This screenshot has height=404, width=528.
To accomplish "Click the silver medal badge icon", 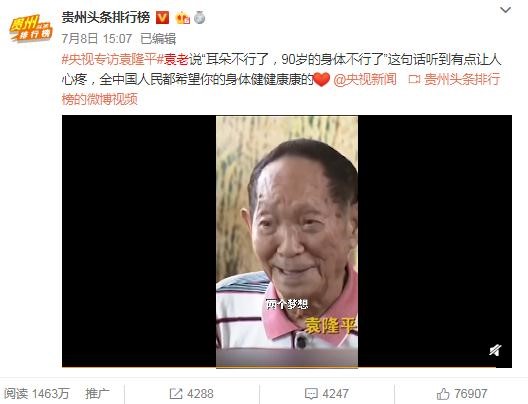I will (200, 18).
